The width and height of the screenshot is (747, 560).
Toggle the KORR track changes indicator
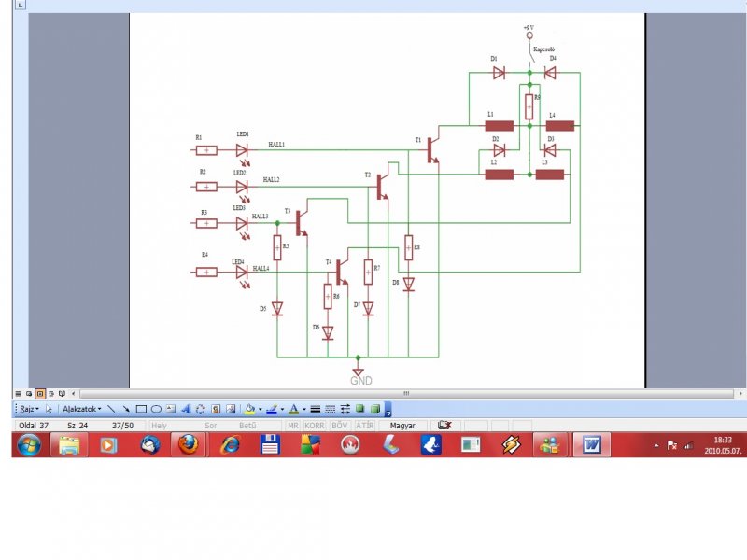tap(314, 426)
